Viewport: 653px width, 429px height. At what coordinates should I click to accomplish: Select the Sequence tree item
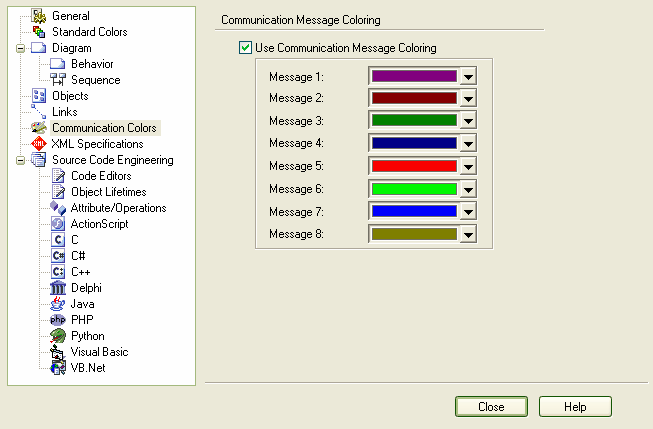(96, 80)
